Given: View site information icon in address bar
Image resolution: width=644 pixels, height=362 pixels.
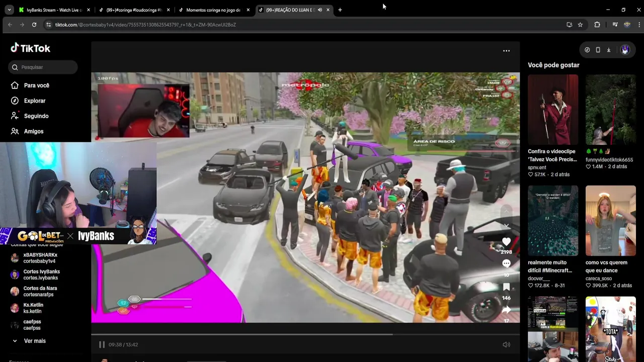Looking at the screenshot, I should (48, 25).
